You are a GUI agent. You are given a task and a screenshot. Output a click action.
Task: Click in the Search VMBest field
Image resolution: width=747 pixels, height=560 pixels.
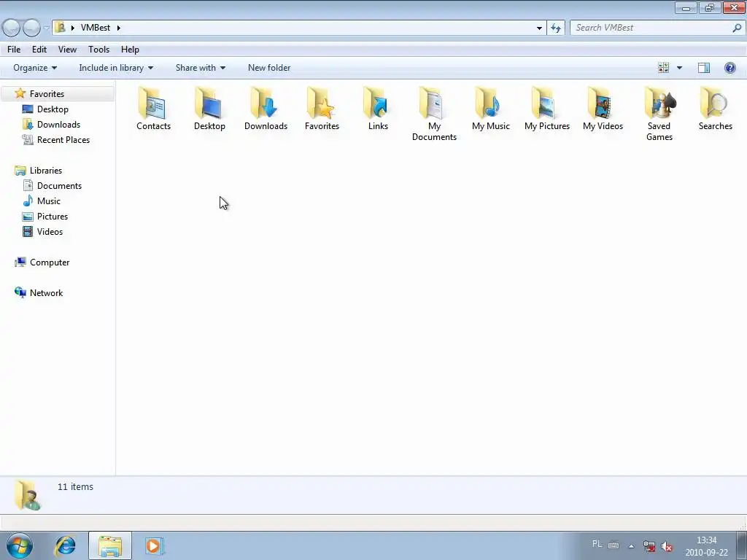tap(651, 28)
